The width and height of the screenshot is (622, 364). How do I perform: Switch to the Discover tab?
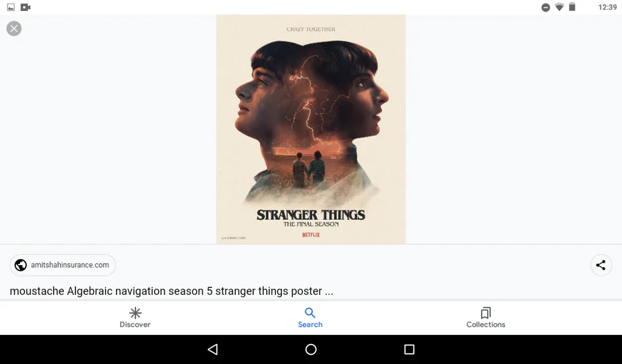(135, 318)
